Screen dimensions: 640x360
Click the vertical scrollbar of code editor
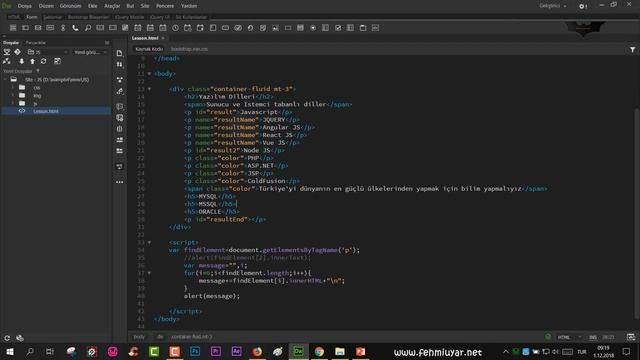pyautogui.click(x=637, y=212)
